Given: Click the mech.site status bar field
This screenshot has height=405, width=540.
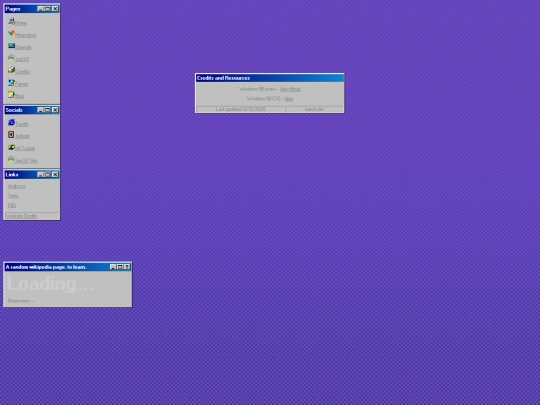Looking at the screenshot, I should pos(314,109).
